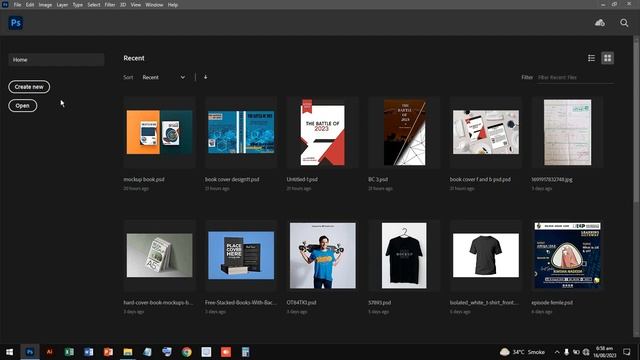
Task: Show hidden system tray icons
Action: pos(557,352)
